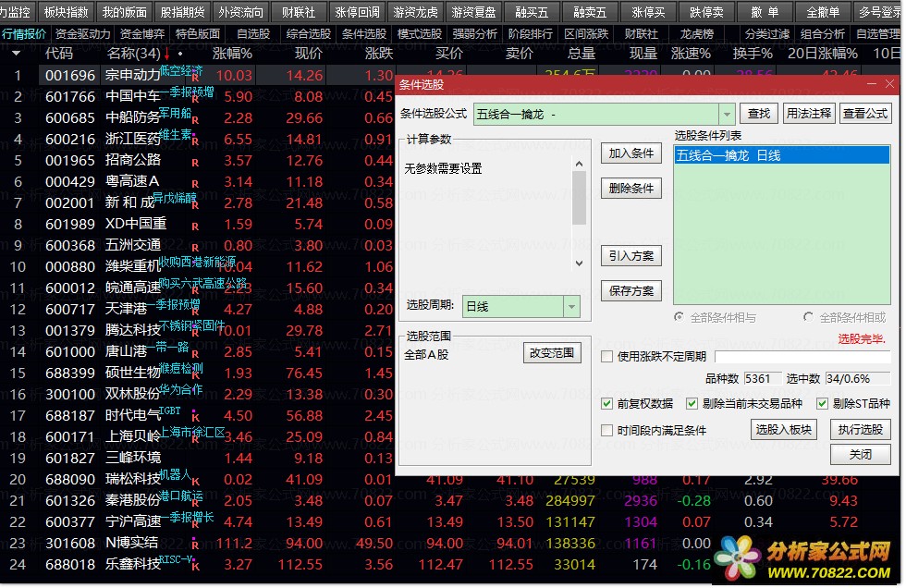Screen dimensions: 906x588
Task: Click the 引入方案 button
Action: pos(631,255)
